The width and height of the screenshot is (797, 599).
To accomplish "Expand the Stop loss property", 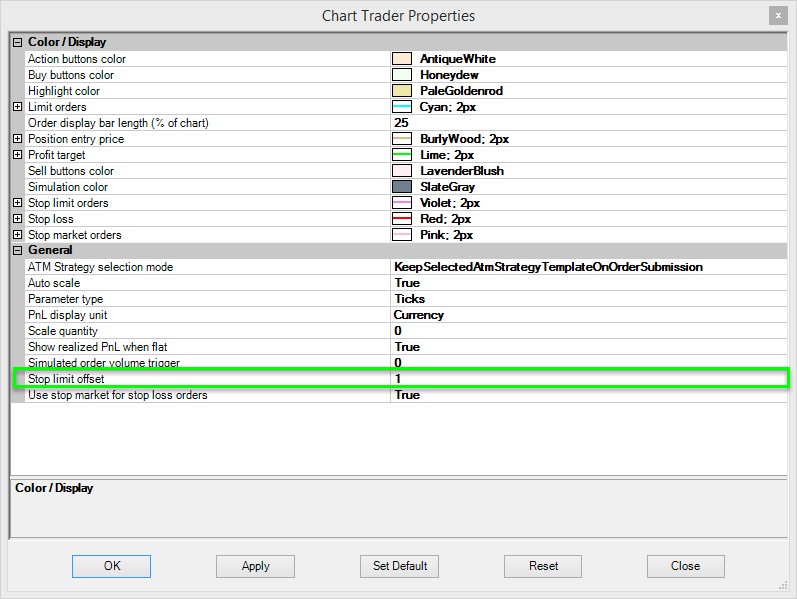I will point(17,219).
